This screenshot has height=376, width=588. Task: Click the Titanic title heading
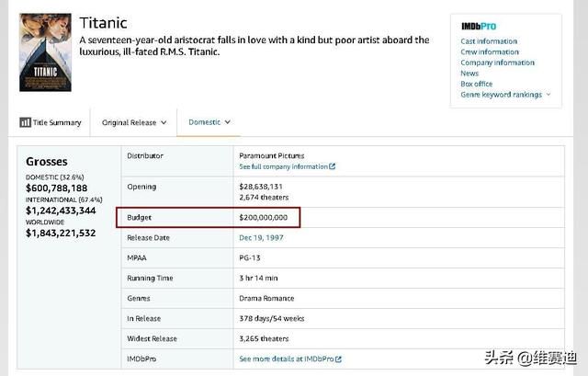click(104, 23)
